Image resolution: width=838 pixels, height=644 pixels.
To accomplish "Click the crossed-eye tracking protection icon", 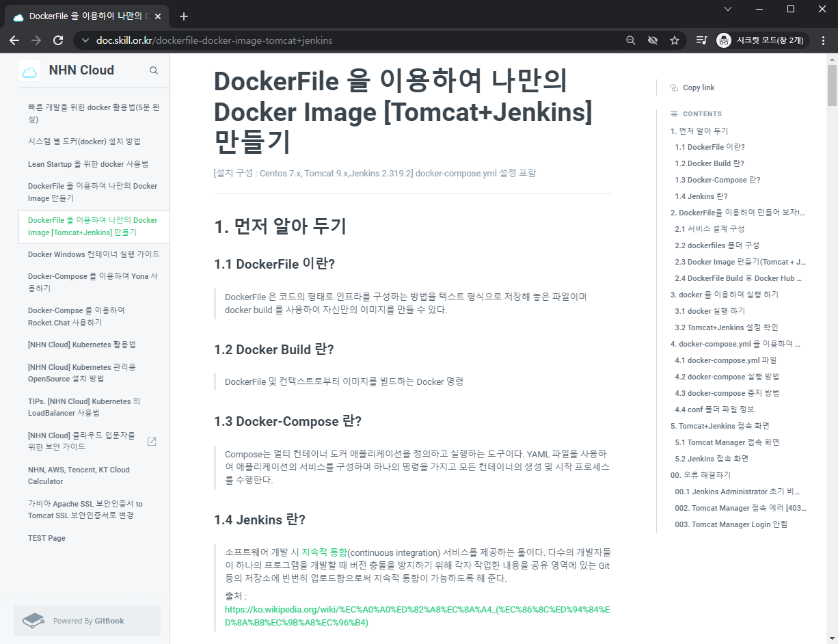I will 653,40.
